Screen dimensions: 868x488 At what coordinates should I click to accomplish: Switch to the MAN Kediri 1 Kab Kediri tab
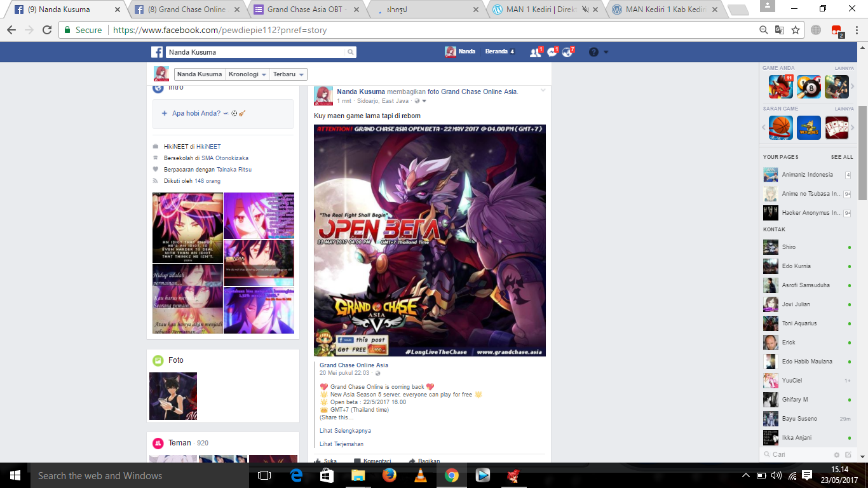(665, 10)
